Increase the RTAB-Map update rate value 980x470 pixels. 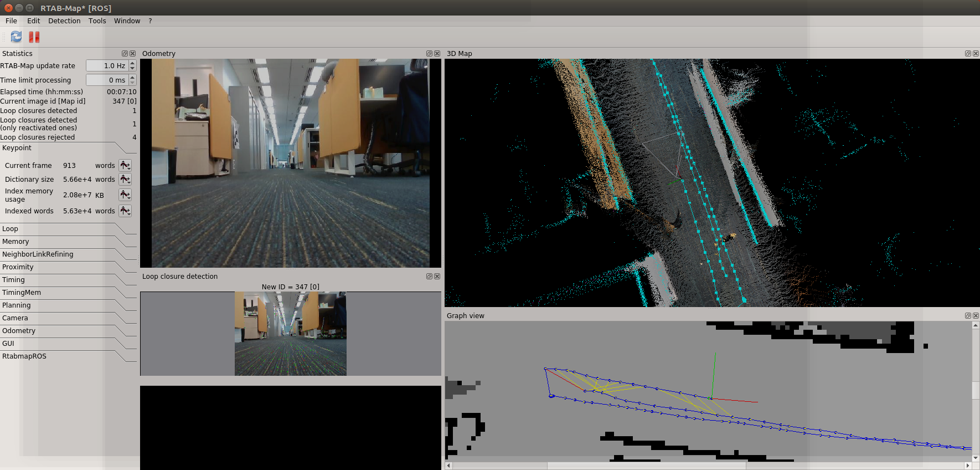point(132,63)
